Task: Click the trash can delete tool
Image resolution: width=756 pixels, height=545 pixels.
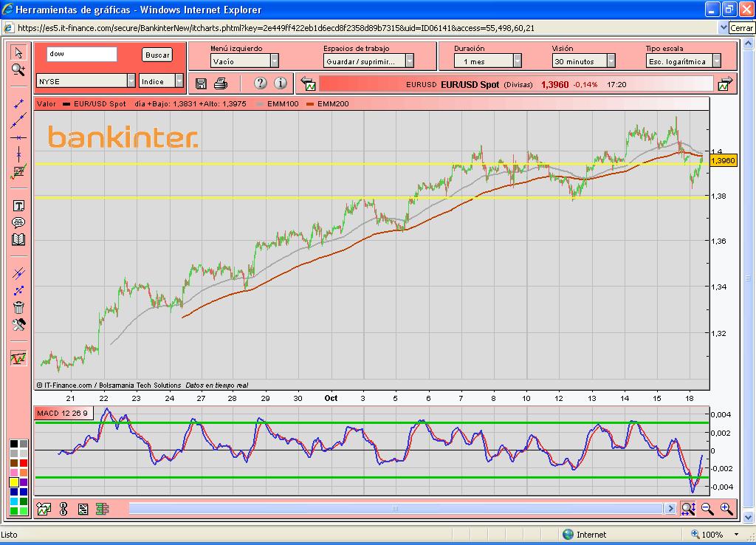Action: point(18,308)
